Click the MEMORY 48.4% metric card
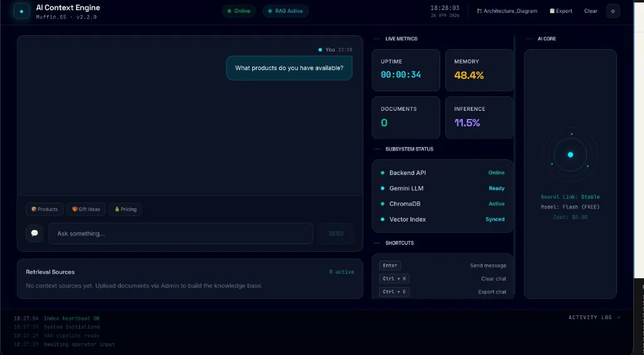Screen dimensions: 644x355 point(479,70)
